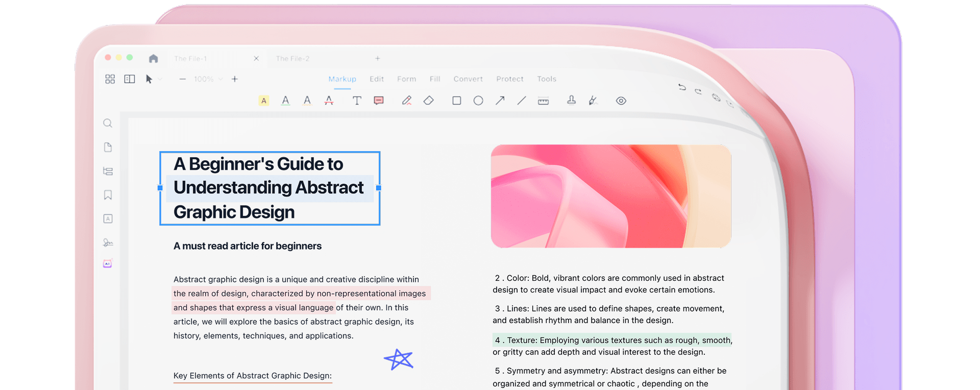Zoom in with the plus icon beside 100%
980x390 pixels.
235,79
